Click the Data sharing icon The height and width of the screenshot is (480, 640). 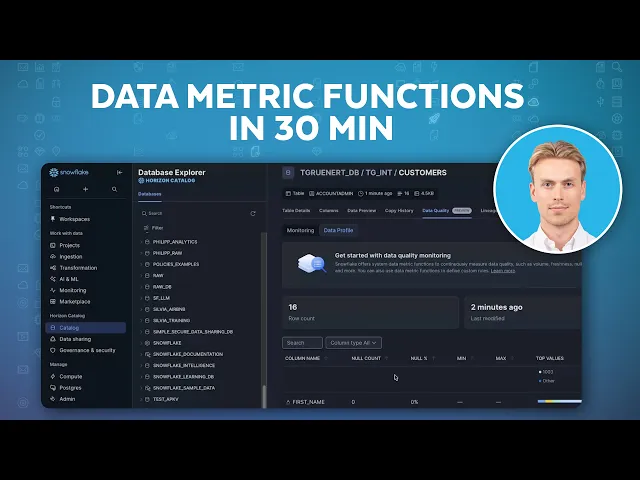coord(53,339)
